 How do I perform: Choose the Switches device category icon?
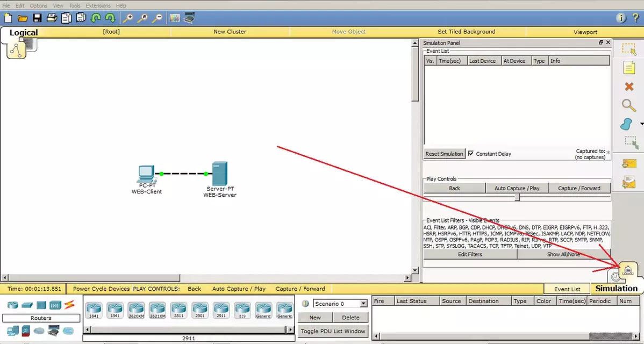[x=27, y=305]
